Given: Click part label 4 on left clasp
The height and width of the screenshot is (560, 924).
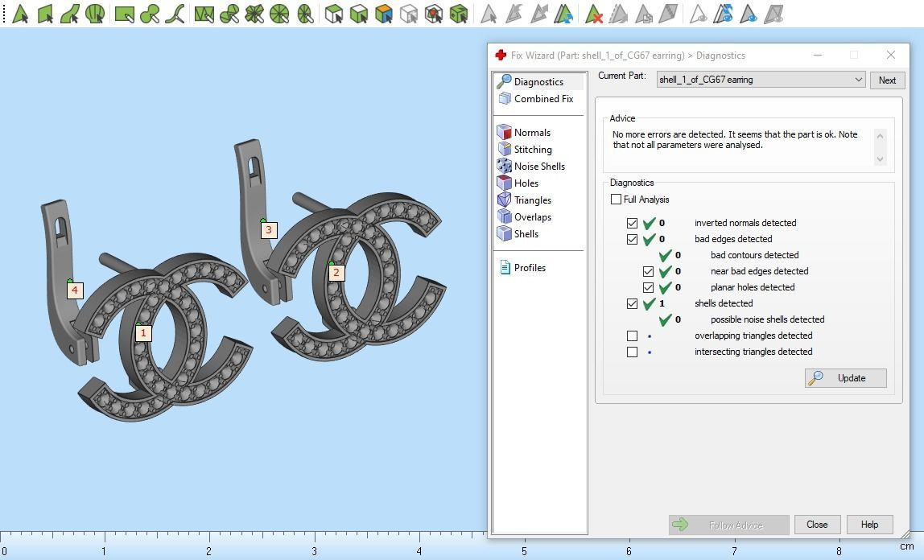Looking at the screenshot, I should tap(74, 290).
